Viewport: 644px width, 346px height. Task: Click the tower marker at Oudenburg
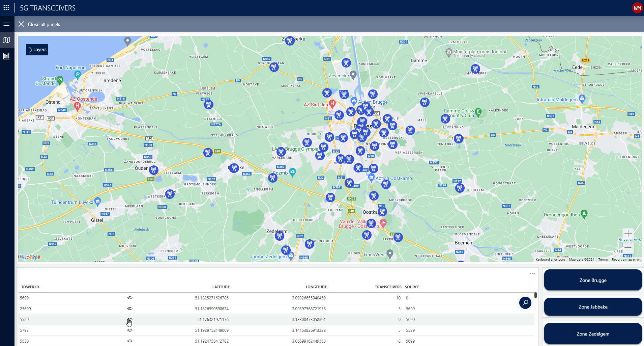tap(154, 170)
